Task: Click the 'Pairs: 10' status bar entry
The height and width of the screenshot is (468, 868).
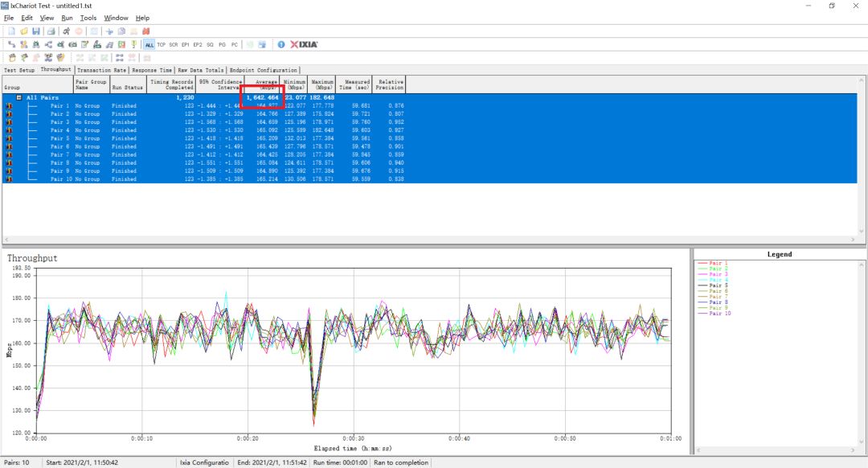Action: coord(17,462)
